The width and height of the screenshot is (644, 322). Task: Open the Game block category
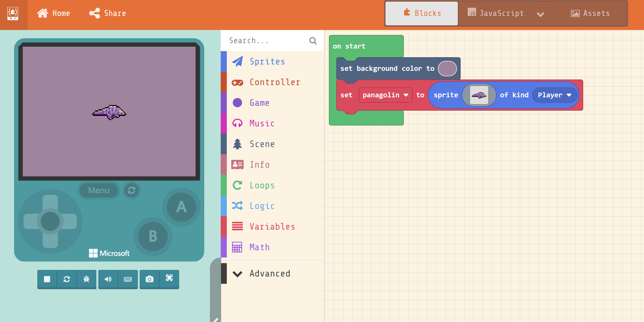pos(273,103)
